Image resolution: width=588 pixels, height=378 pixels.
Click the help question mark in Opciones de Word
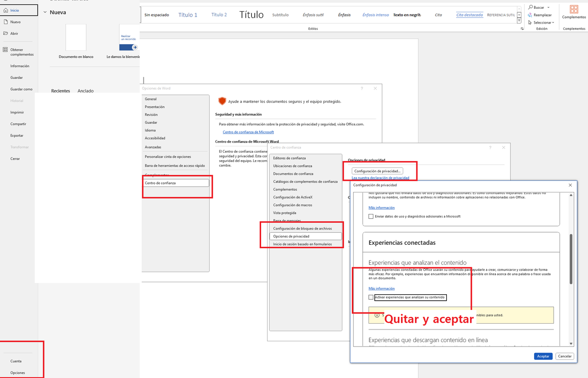point(362,89)
